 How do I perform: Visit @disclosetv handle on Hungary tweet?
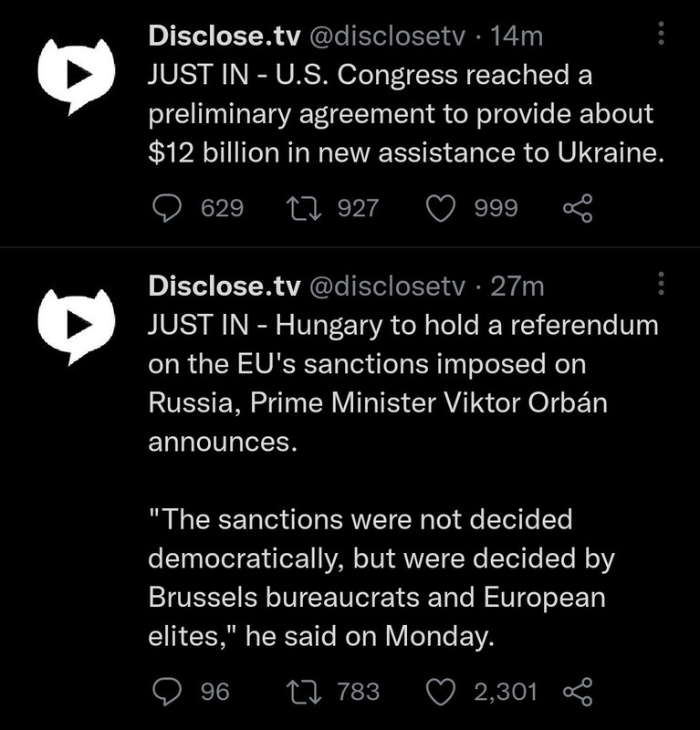click(387, 286)
